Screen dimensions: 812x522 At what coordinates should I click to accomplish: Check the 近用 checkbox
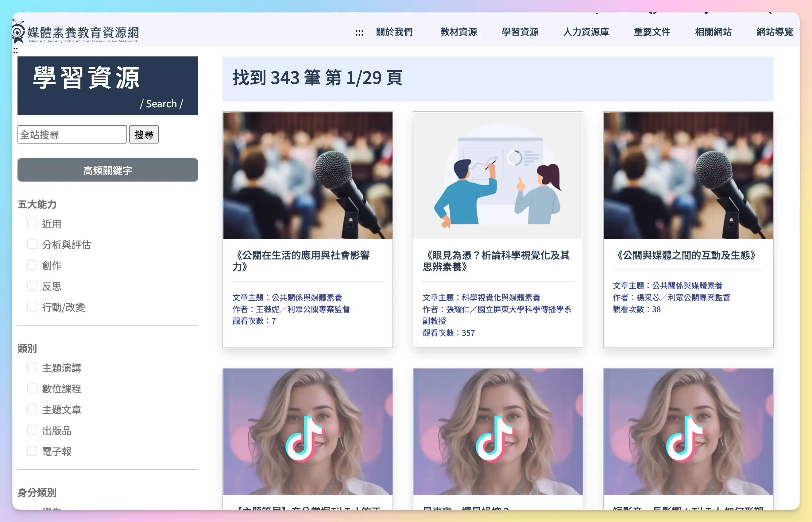(32, 223)
